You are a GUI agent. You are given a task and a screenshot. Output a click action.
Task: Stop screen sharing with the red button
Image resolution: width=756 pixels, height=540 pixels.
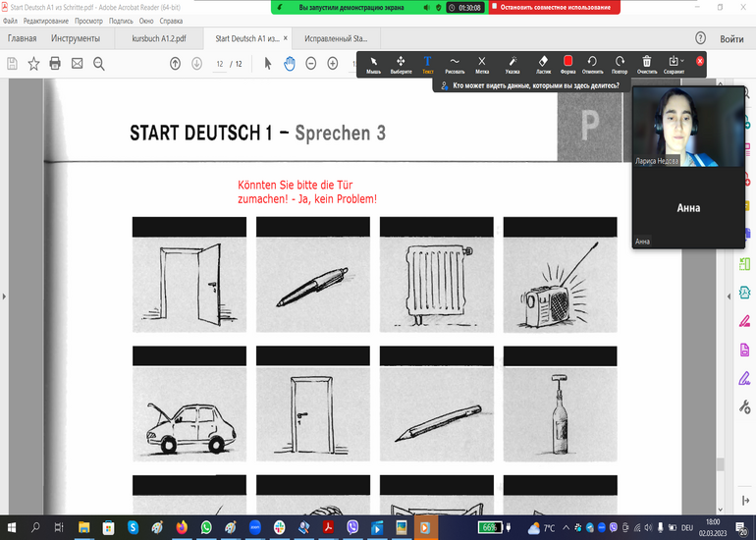coord(555,7)
